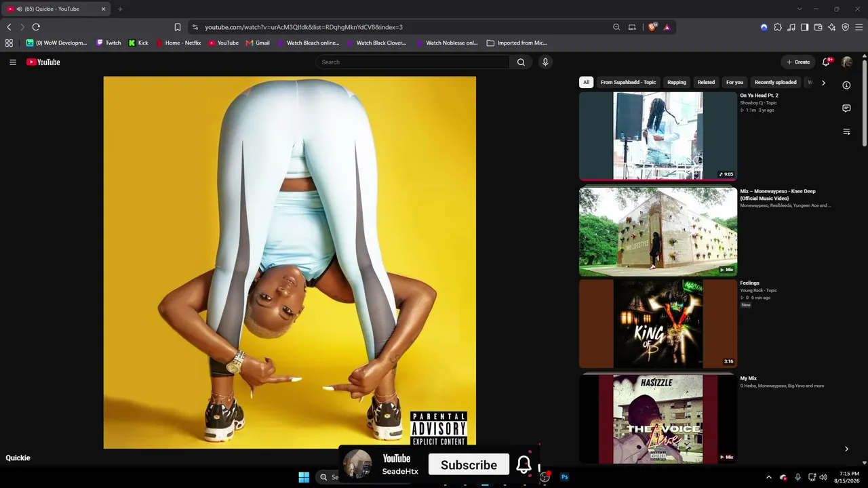Viewport: 868px width, 488px height.
Task: Play the On Ya Head Pt. 2 thumbnail
Action: [x=658, y=136]
